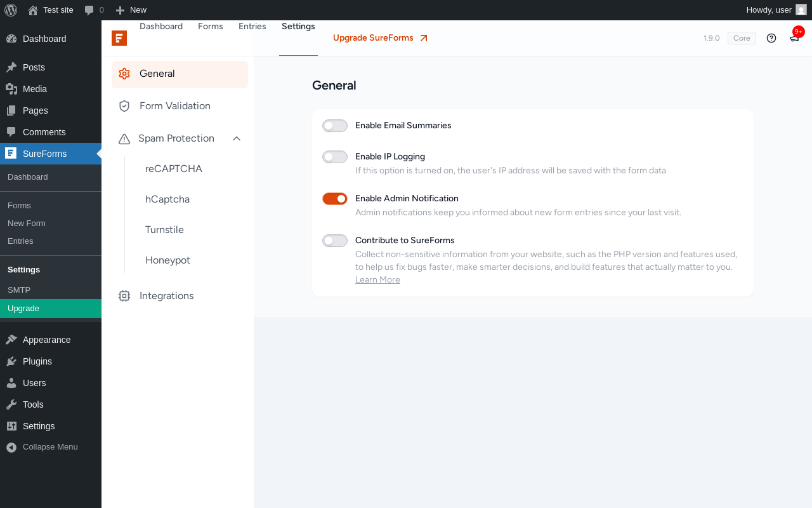Click the General gear icon
812x508 pixels.
click(124, 74)
